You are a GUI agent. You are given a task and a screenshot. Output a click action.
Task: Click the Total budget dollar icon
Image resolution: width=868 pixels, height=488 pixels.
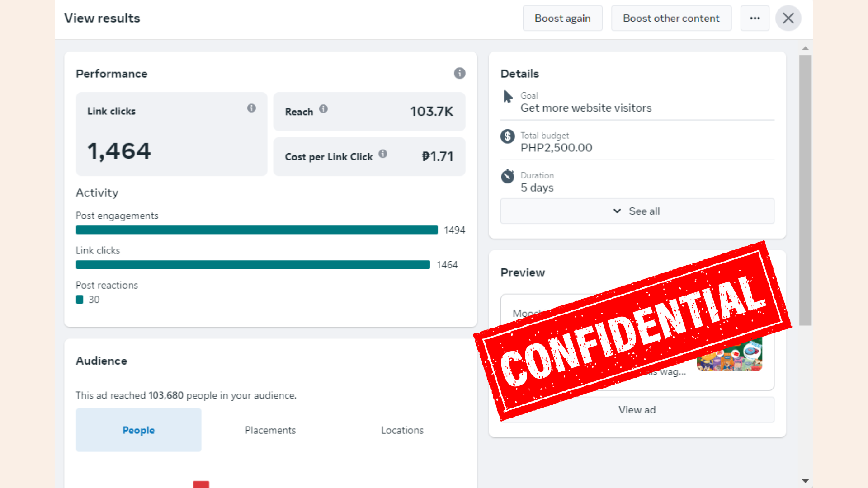click(507, 136)
